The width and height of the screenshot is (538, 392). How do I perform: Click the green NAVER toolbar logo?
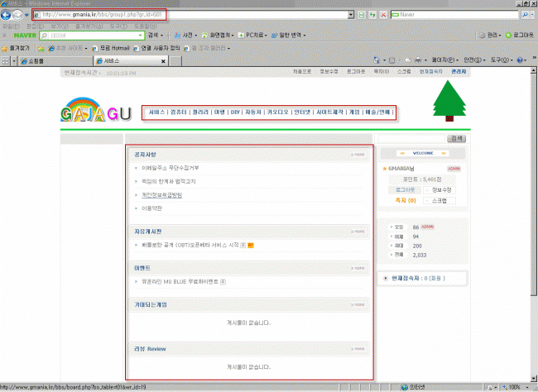(25, 36)
